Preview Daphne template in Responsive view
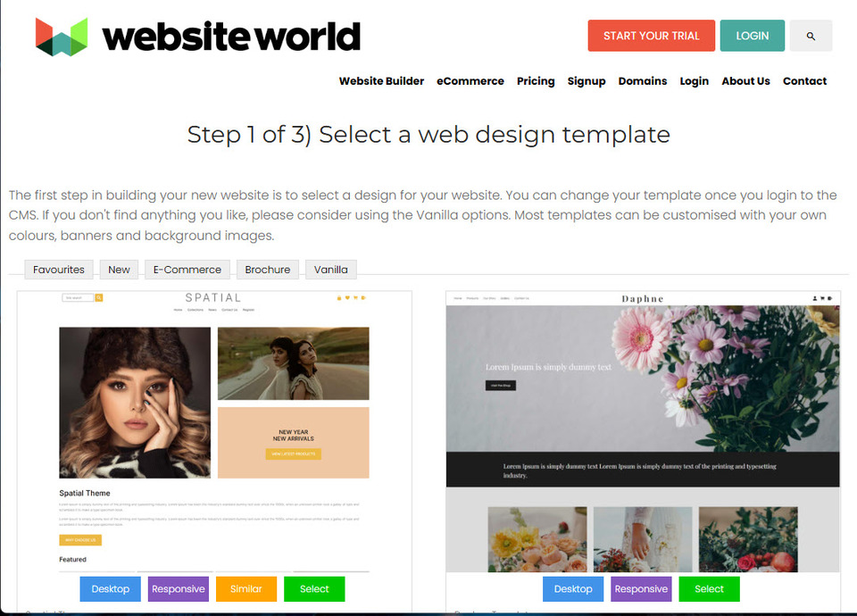Image resolution: width=857 pixels, height=616 pixels. [641, 588]
